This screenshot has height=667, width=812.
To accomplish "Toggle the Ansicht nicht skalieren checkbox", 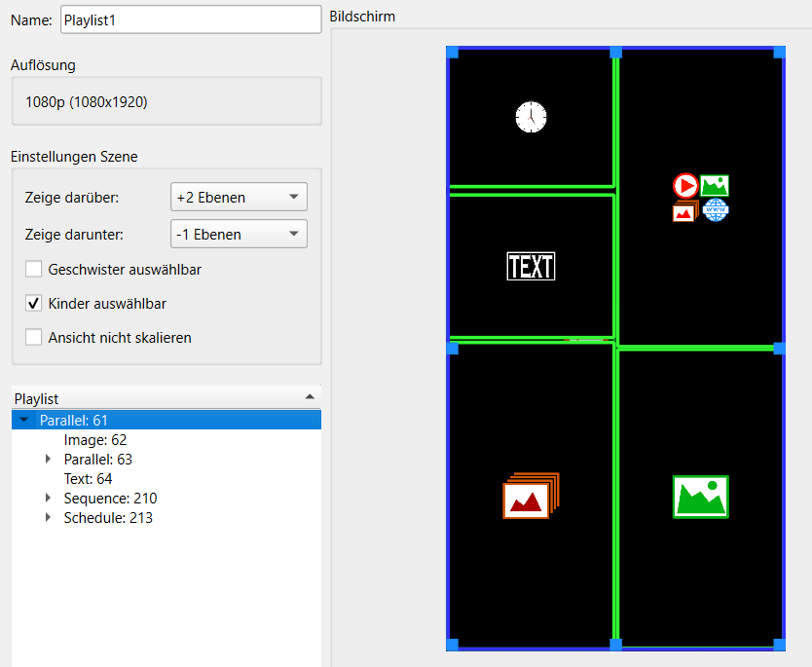I will coord(34,338).
